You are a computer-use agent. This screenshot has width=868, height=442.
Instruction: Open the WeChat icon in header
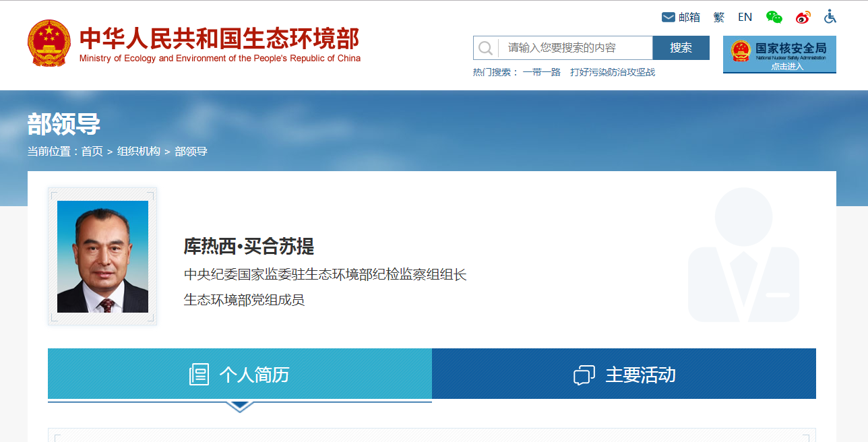tap(774, 17)
